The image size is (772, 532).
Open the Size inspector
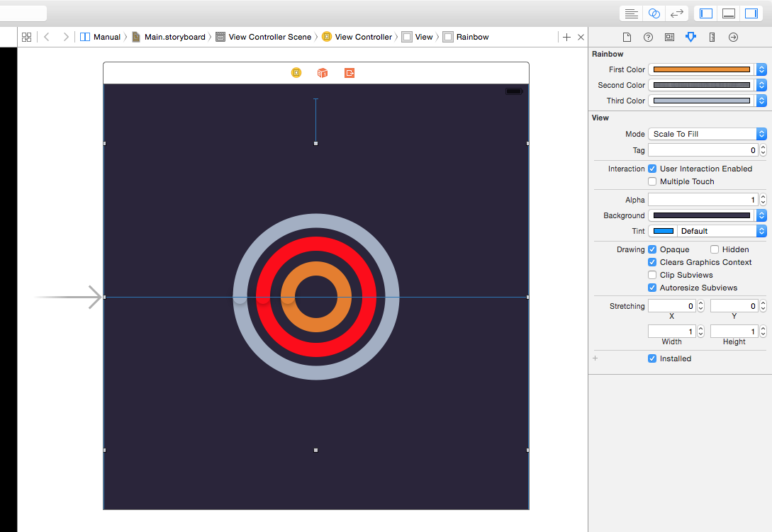pos(712,37)
